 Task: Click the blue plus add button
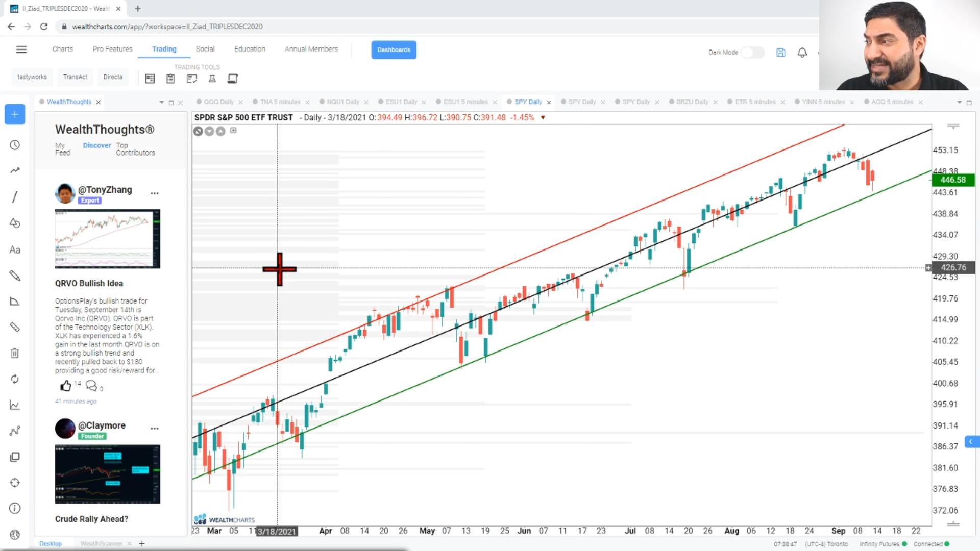tap(15, 114)
